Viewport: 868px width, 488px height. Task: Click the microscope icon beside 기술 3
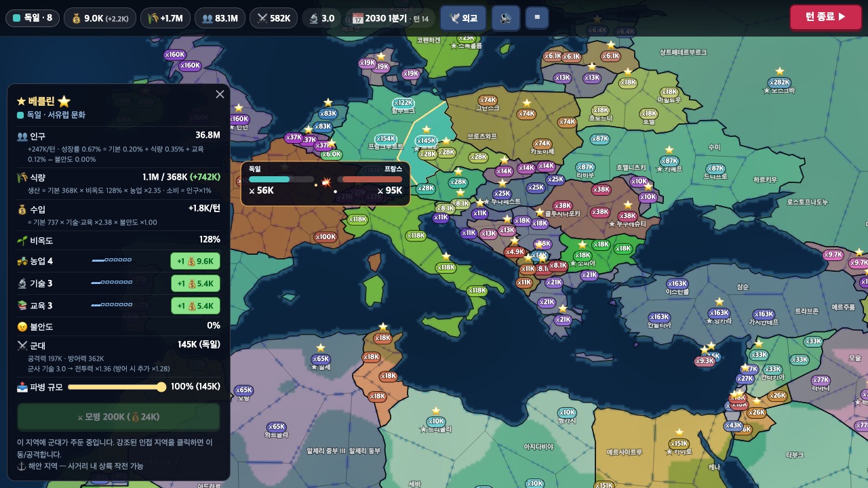[x=22, y=283]
